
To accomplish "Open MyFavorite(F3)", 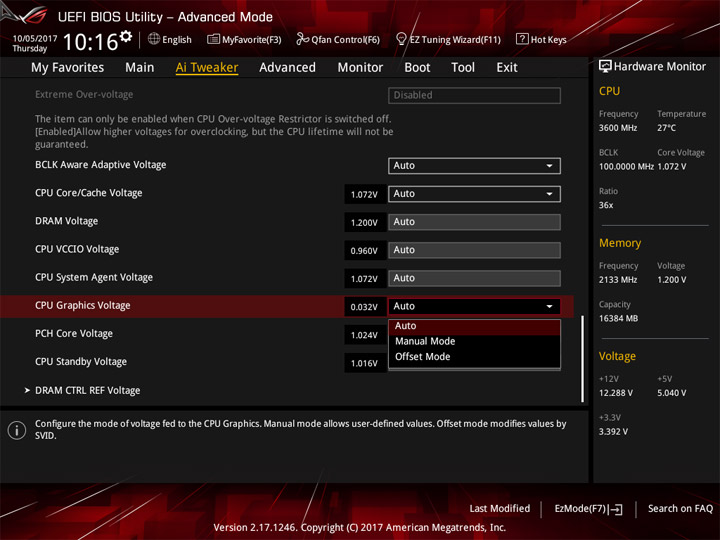I will (244, 39).
